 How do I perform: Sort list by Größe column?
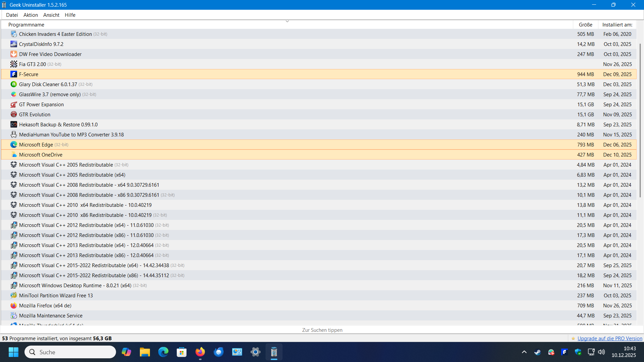585,25
